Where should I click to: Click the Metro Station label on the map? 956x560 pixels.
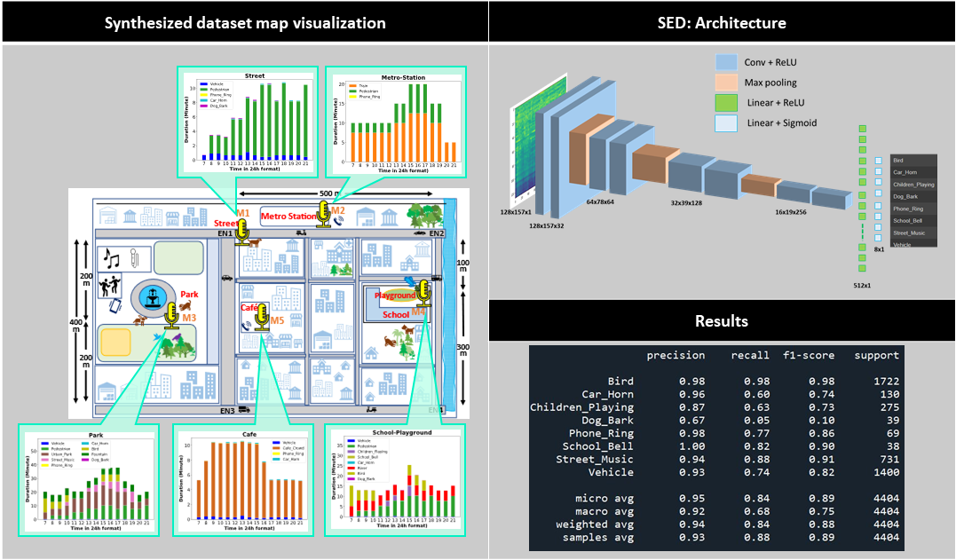click(x=288, y=215)
